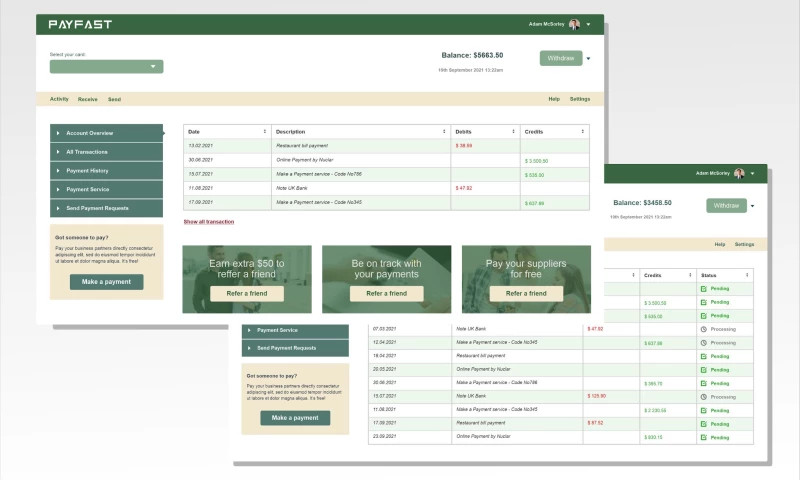Viewport: 800px width, 480px height.
Task: Click the sort icon on Status column
Action: coord(747,275)
